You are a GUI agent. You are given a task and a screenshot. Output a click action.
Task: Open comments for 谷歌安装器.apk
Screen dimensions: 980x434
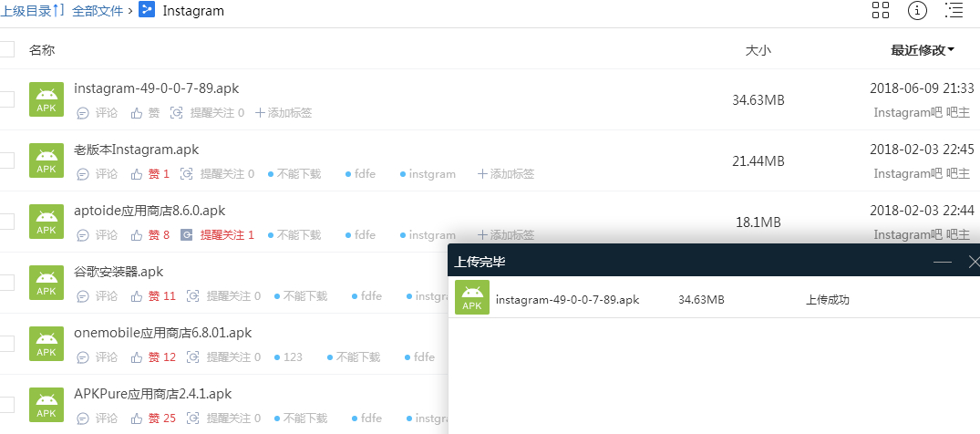point(97,295)
